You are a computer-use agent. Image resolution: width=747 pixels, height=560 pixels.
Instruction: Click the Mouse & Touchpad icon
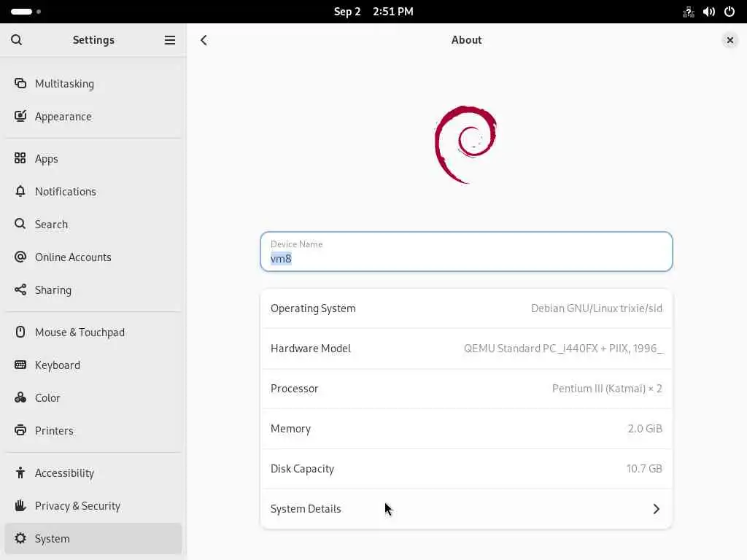click(x=20, y=332)
